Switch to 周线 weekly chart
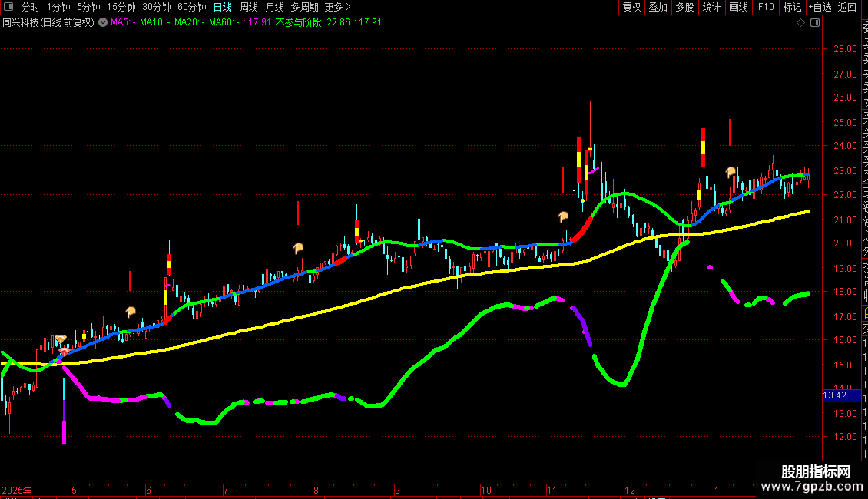Screen dimensions: 868x499 [249, 7]
